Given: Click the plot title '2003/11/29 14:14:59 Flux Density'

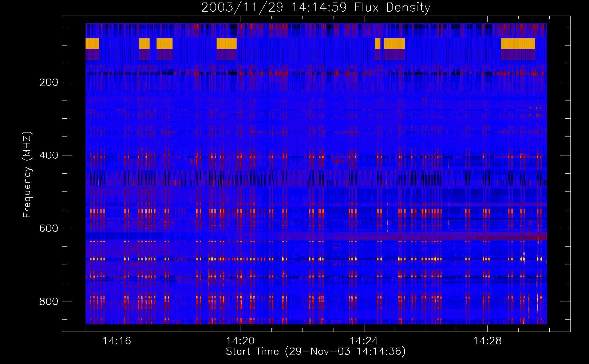Looking at the screenshot, I should (x=316, y=8).
